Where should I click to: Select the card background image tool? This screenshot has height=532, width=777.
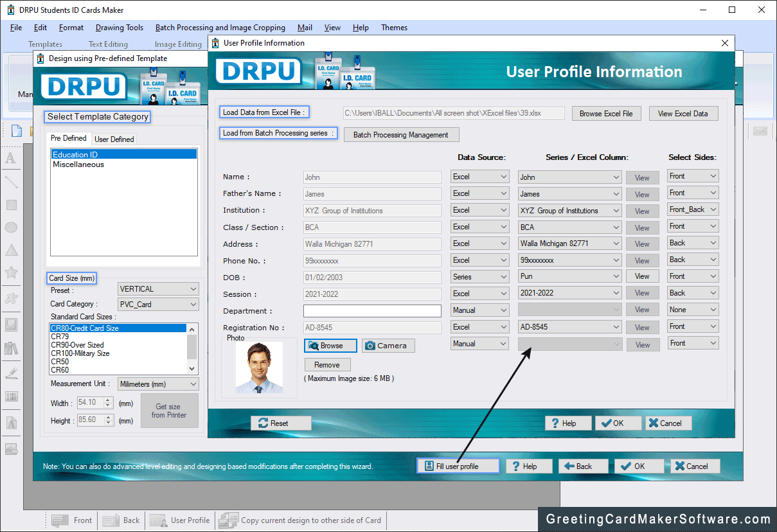[x=11, y=449]
